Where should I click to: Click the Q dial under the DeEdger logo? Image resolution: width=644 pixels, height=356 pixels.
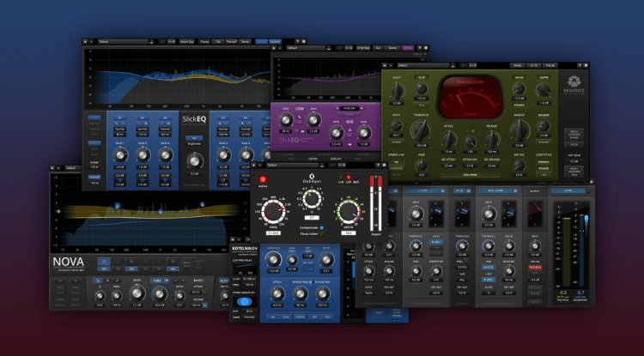click(312, 199)
